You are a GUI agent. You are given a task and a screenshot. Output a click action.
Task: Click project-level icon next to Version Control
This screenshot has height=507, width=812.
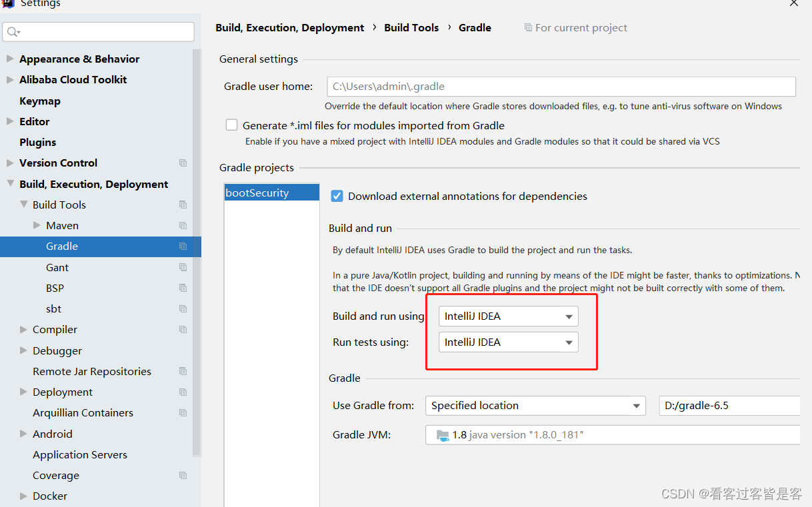point(183,163)
